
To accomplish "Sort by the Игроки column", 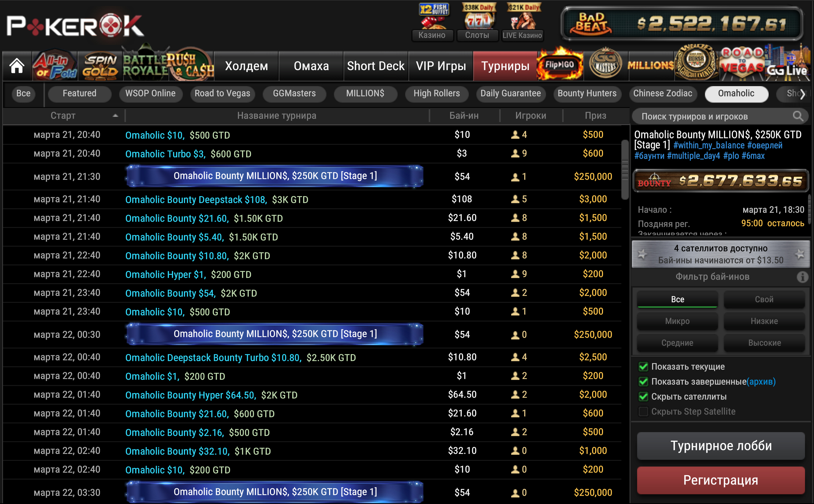I will click(x=531, y=116).
